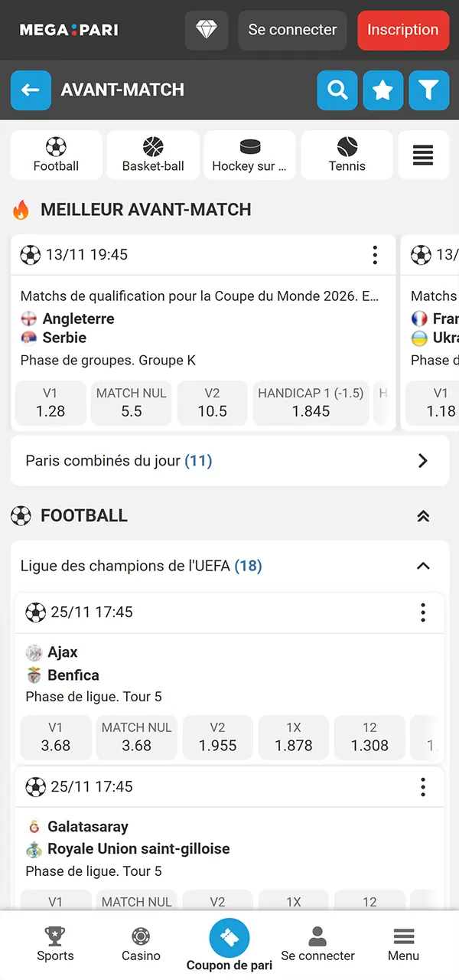Select the Tennis sport tab
This screenshot has width=459, height=980.
point(347,155)
